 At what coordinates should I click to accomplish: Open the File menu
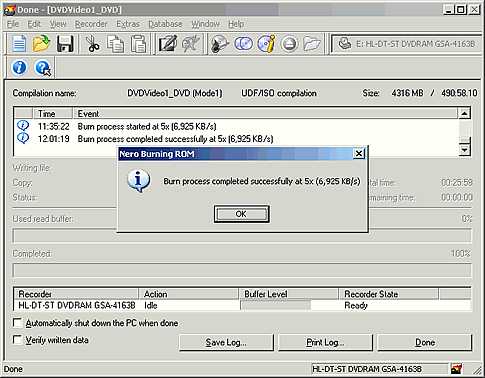coord(13,24)
